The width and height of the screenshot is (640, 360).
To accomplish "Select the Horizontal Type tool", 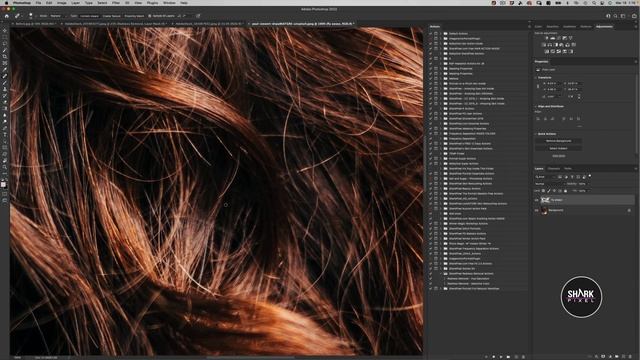I will [5, 135].
